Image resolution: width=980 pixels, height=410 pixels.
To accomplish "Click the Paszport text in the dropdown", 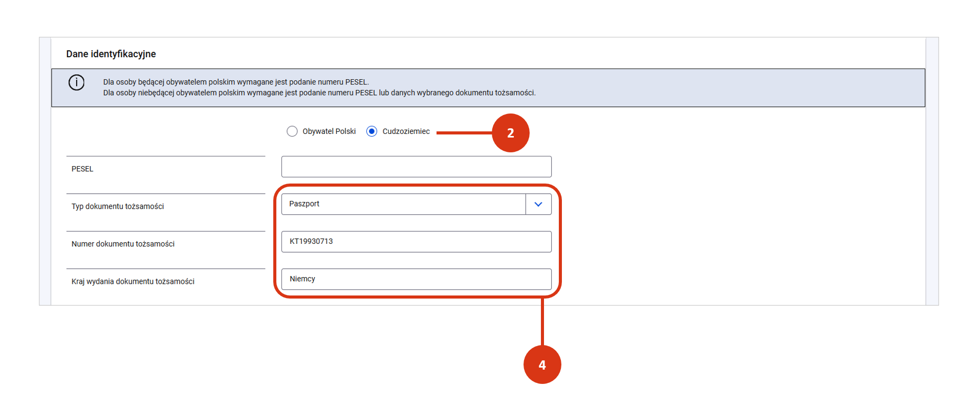I will (x=304, y=203).
